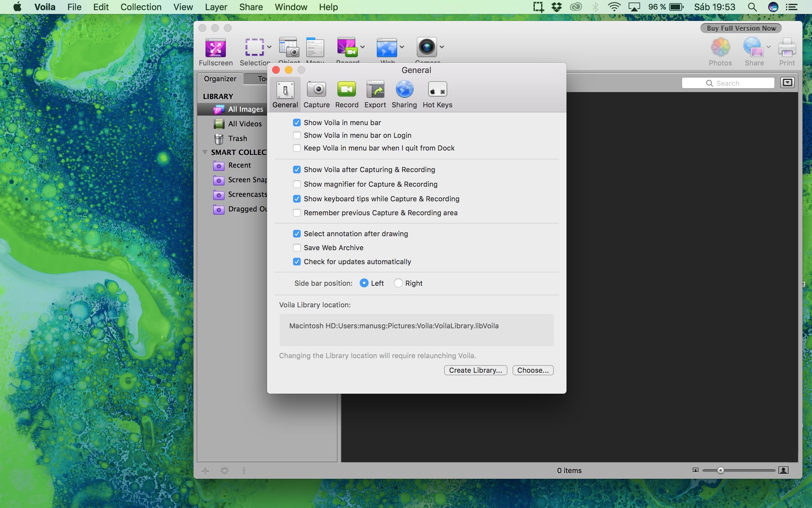Click the info icon at bottom left
The width and height of the screenshot is (812, 508).
point(244,471)
